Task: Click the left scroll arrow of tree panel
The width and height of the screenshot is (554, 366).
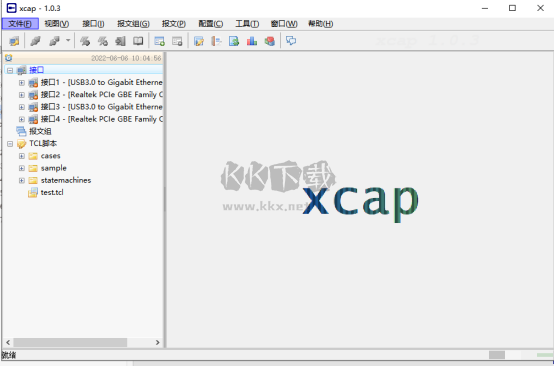Action: coord(8,342)
